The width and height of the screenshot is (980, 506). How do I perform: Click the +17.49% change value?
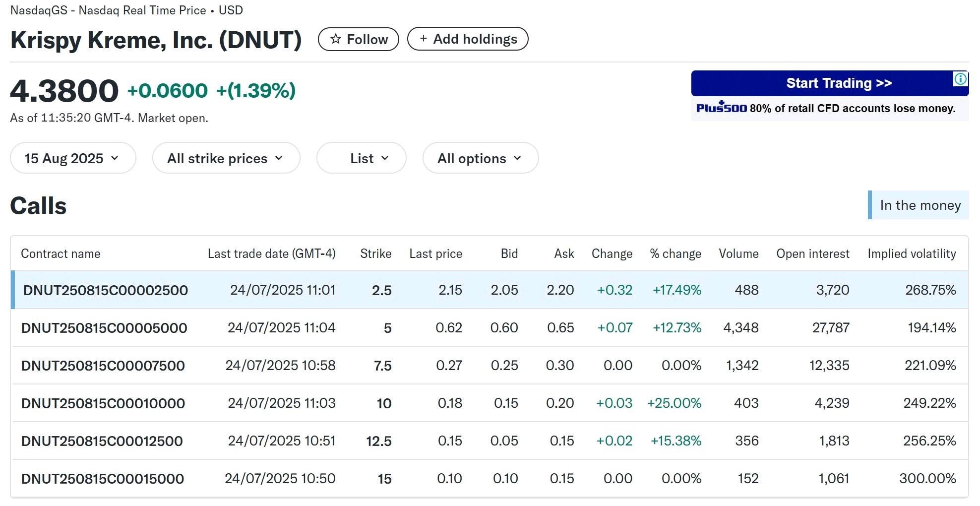[x=677, y=290]
